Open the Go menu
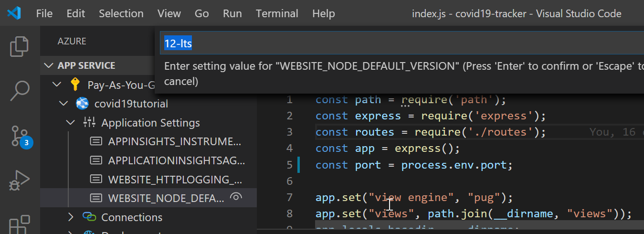 pos(201,13)
